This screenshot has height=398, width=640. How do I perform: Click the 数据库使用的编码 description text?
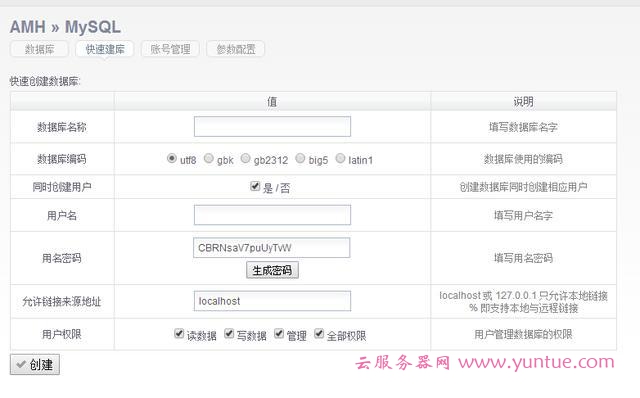click(523, 159)
